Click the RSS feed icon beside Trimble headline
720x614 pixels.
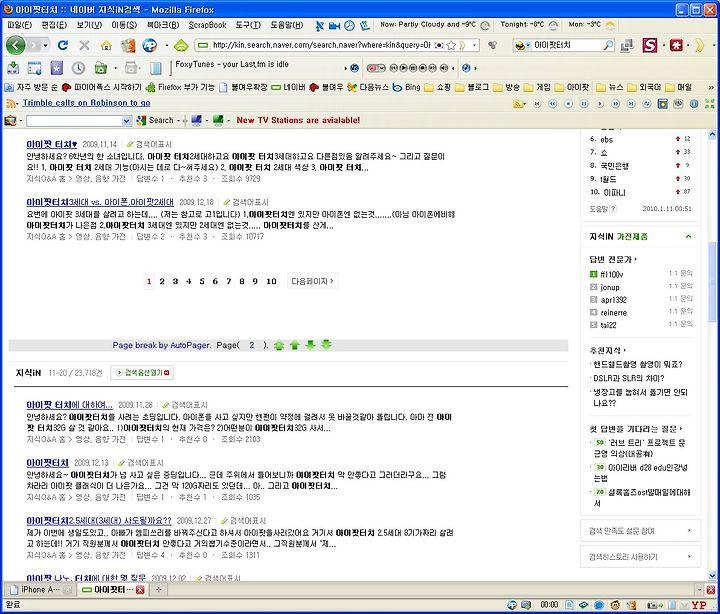click(11, 103)
